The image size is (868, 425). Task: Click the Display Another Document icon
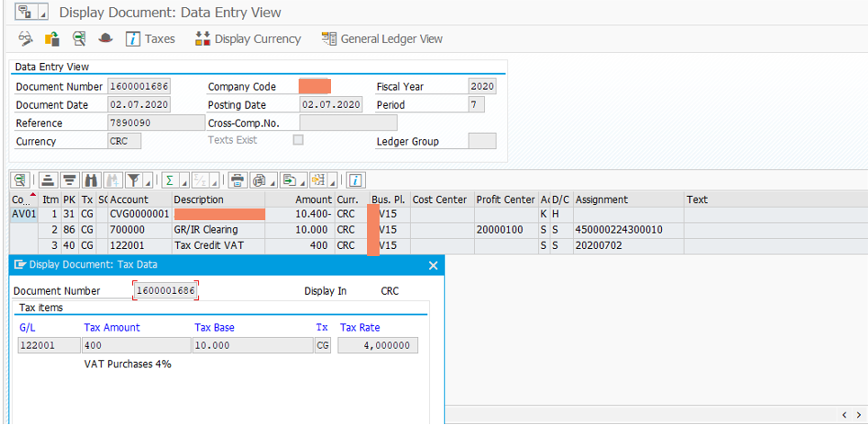(x=52, y=39)
